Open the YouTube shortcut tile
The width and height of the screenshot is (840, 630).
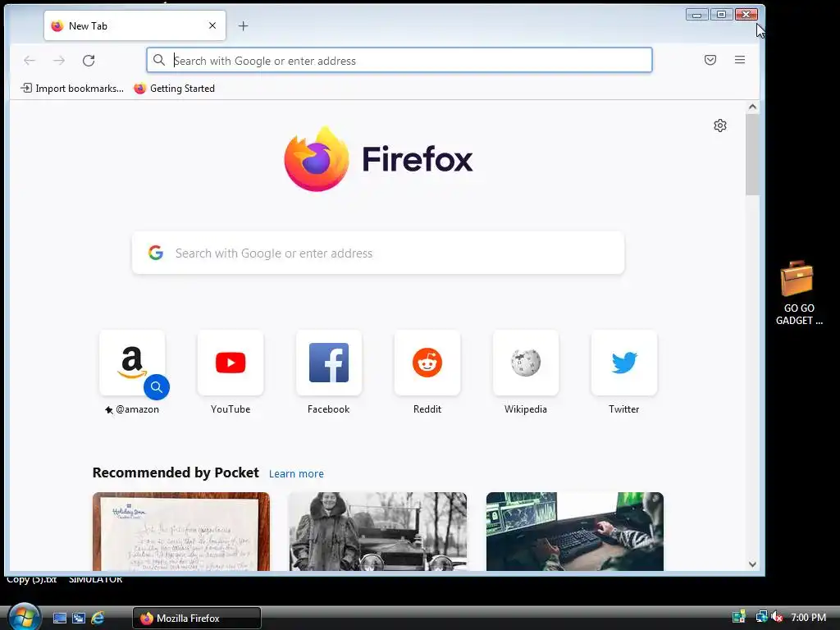point(231,363)
